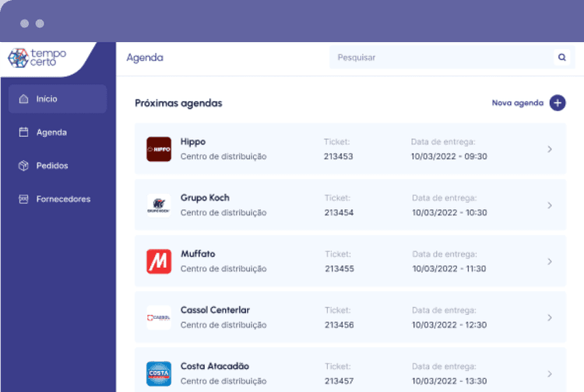This screenshot has width=584, height=392.
Task: Click ticket number 213457
Action: [339, 381]
